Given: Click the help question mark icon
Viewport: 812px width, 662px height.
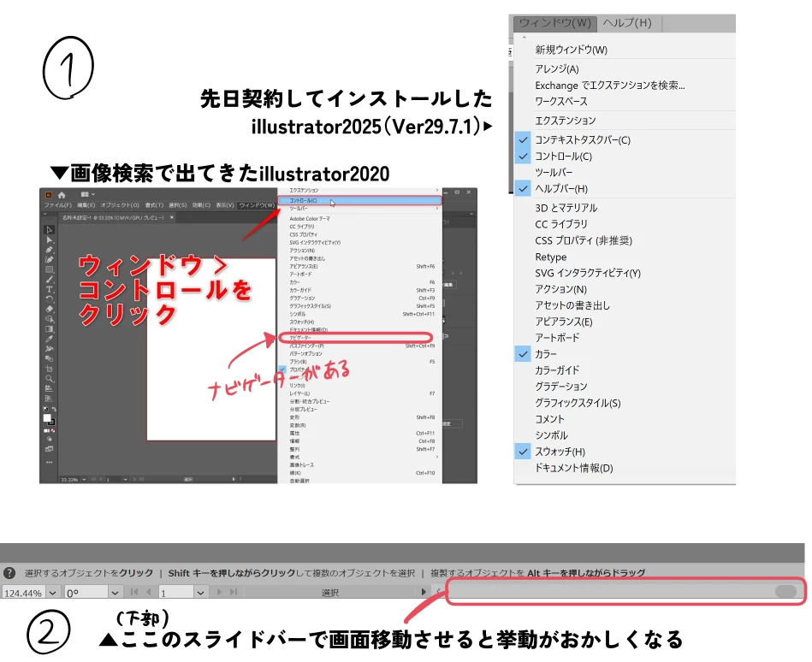Looking at the screenshot, I should coord(9,573).
